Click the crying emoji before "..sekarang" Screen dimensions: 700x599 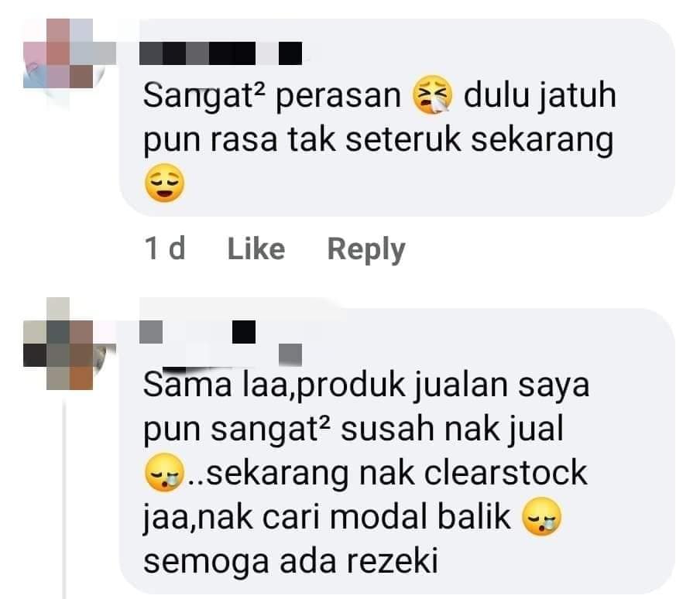click(164, 473)
